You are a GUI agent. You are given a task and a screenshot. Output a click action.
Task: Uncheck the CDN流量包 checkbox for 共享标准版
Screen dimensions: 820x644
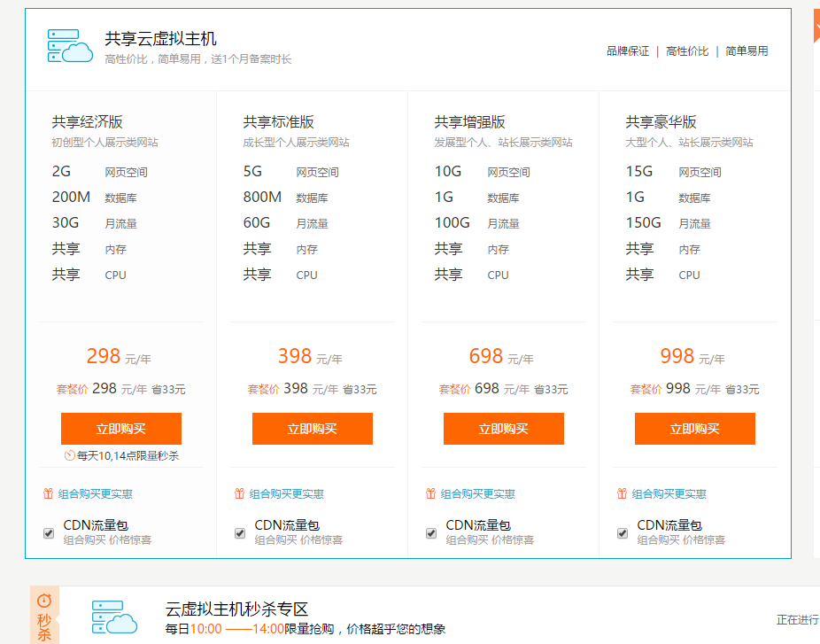[x=240, y=533]
